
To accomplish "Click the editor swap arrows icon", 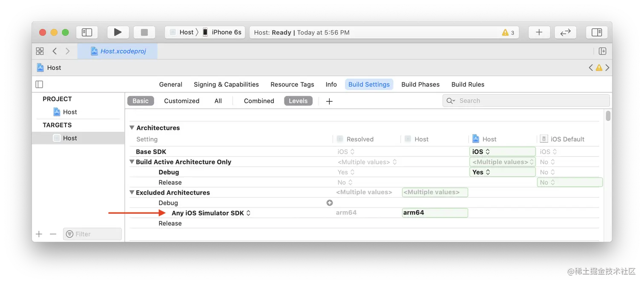I will [565, 32].
